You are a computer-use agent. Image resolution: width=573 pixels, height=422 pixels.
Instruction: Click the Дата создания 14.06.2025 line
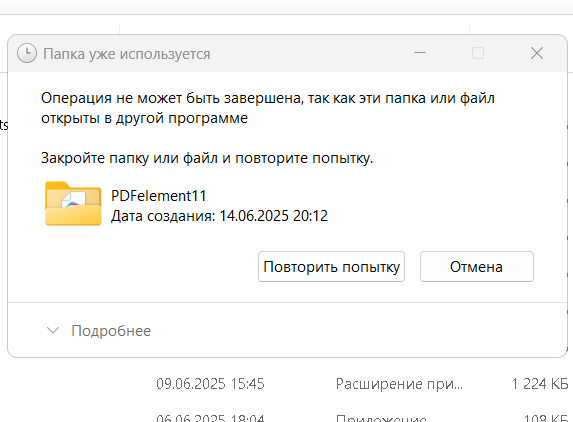[x=219, y=216]
